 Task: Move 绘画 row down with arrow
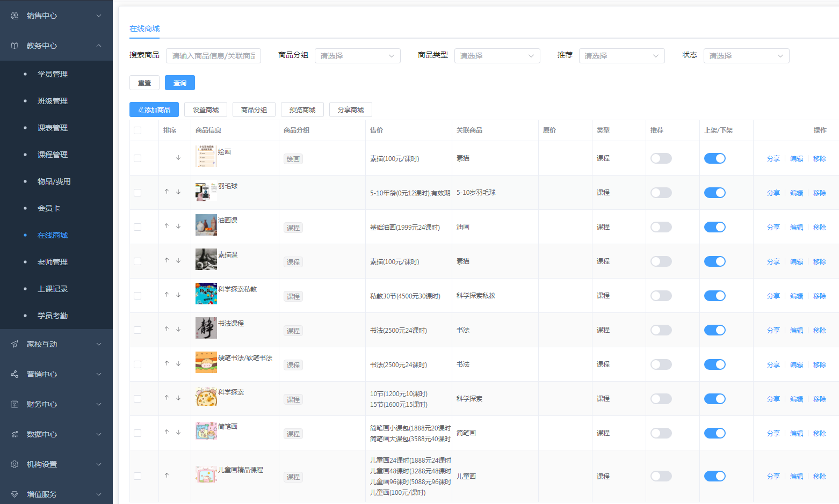tap(178, 158)
